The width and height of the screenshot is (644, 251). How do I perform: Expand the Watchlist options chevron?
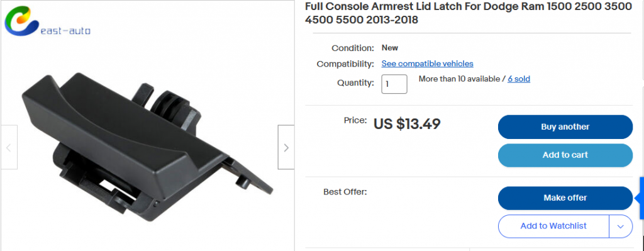pos(621,226)
